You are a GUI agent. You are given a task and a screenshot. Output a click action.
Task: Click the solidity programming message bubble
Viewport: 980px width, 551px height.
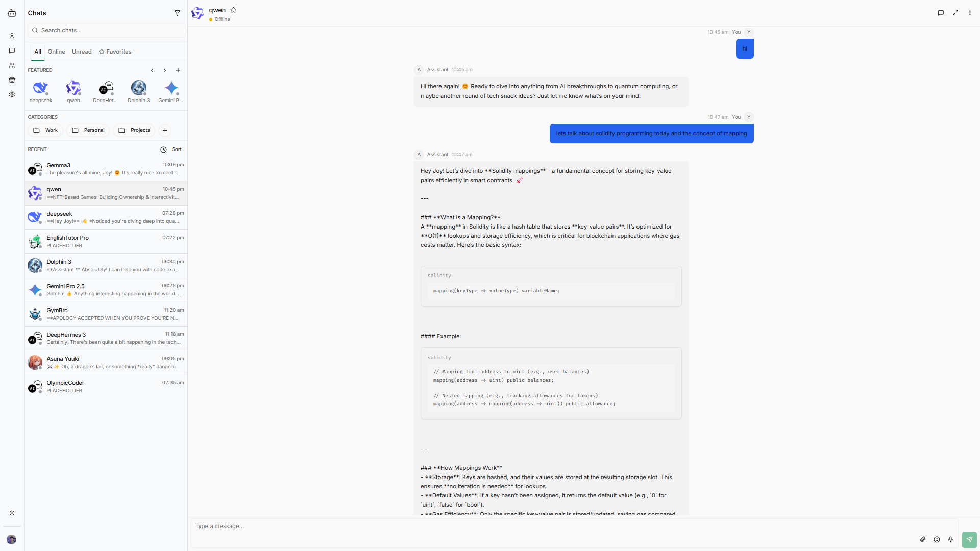(651, 134)
